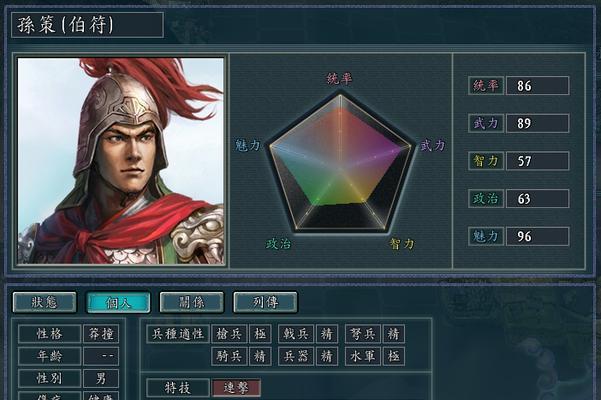Click the 政治 value field showing 63

(537, 199)
